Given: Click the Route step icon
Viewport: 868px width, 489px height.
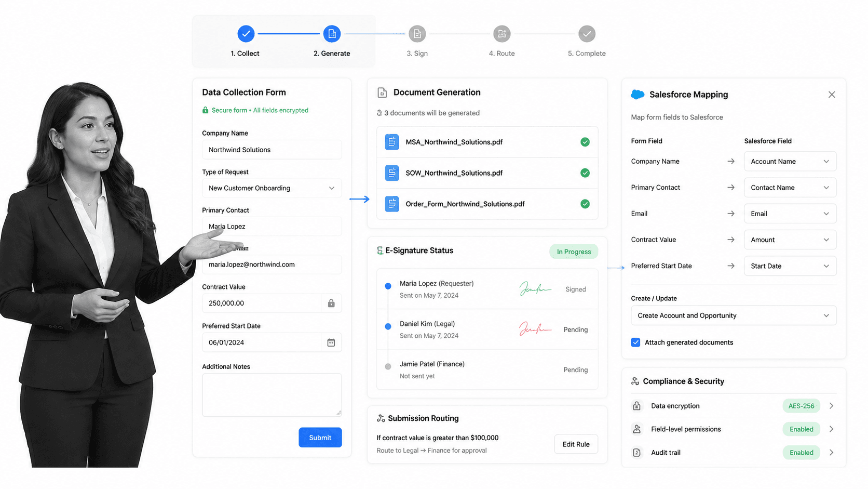Looking at the screenshot, I should [x=501, y=34].
